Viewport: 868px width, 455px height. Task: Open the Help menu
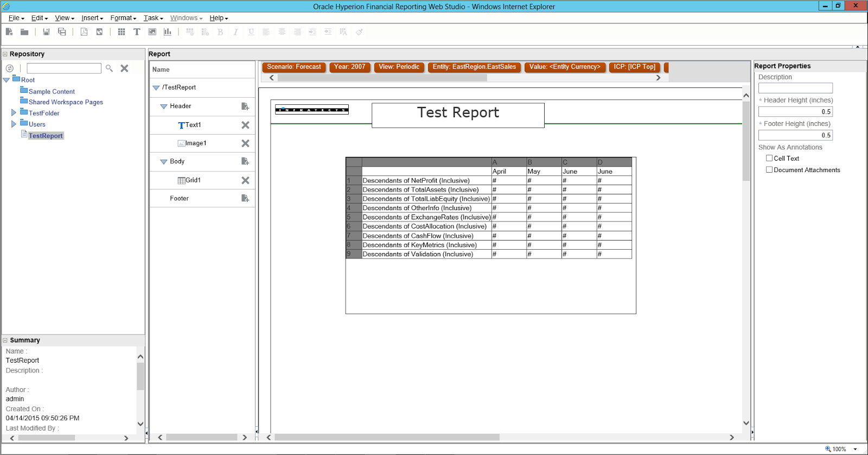219,18
